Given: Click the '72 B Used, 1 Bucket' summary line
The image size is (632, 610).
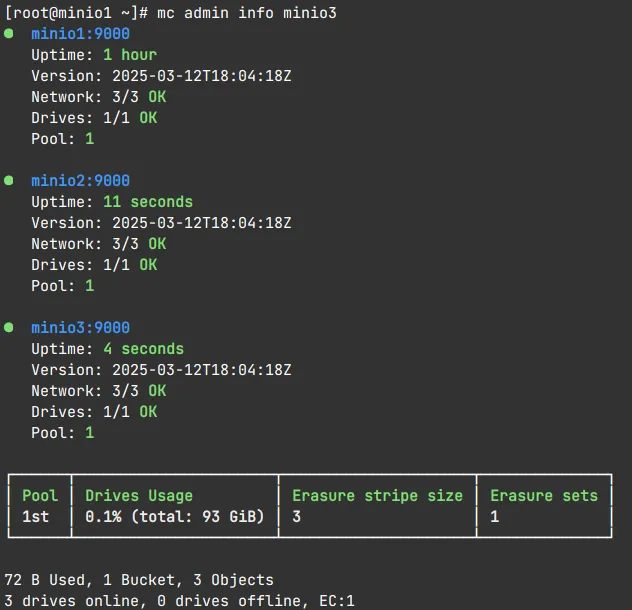Looking at the screenshot, I should 139,580.
